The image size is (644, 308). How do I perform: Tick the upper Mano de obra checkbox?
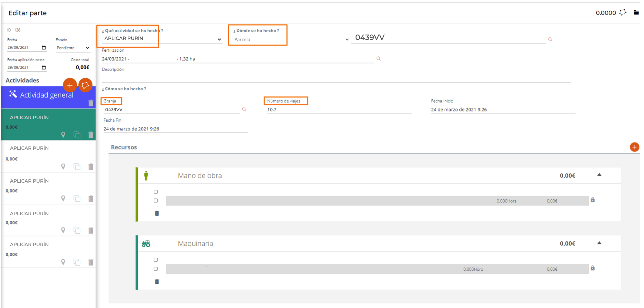point(156,192)
